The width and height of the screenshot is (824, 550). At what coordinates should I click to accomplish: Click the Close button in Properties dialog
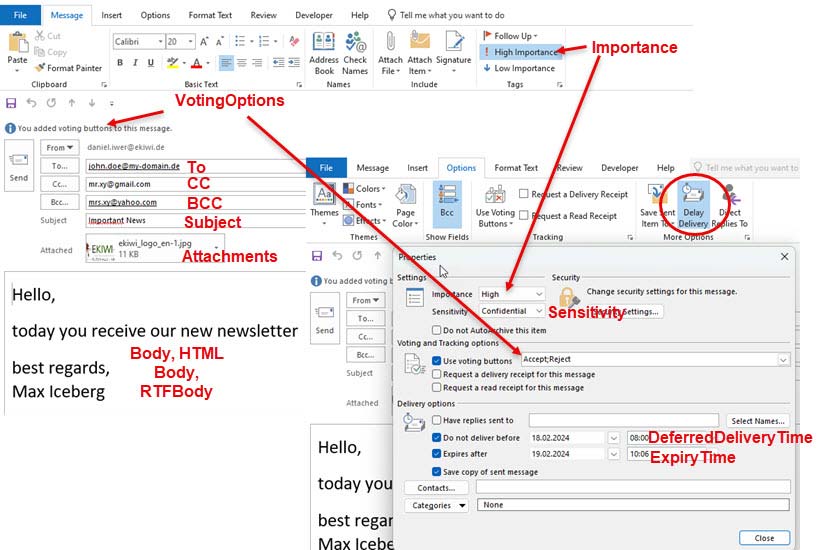pyautogui.click(x=764, y=538)
